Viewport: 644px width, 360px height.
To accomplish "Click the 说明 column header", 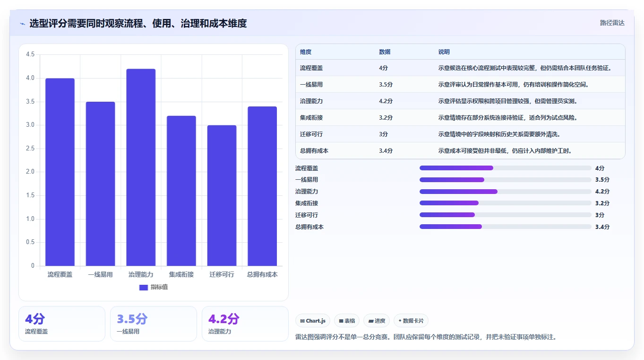I will [444, 52].
